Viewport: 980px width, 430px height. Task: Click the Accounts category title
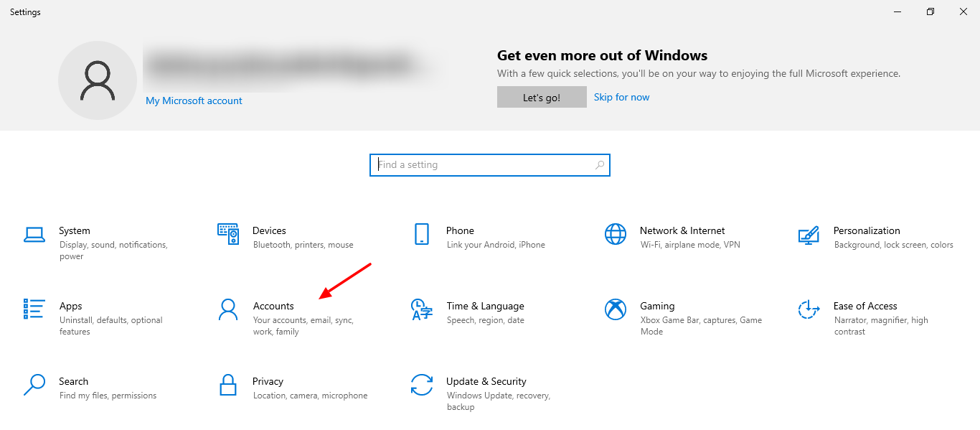273,306
